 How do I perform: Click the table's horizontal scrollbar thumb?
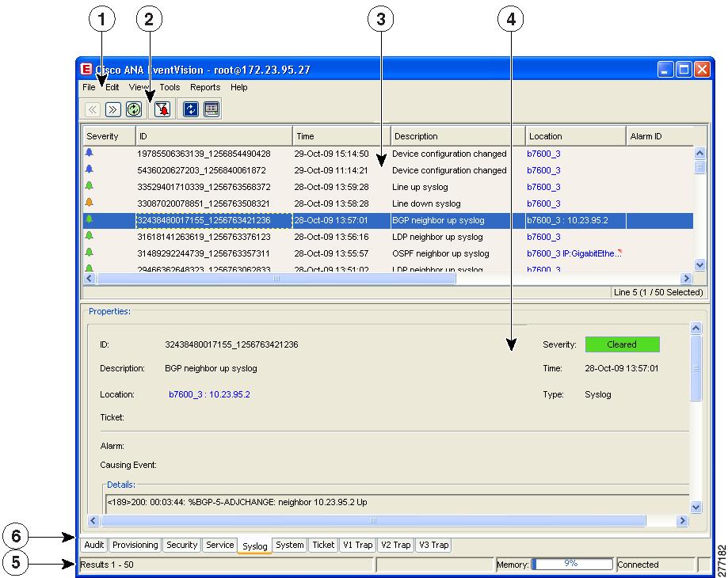click(x=276, y=279)
